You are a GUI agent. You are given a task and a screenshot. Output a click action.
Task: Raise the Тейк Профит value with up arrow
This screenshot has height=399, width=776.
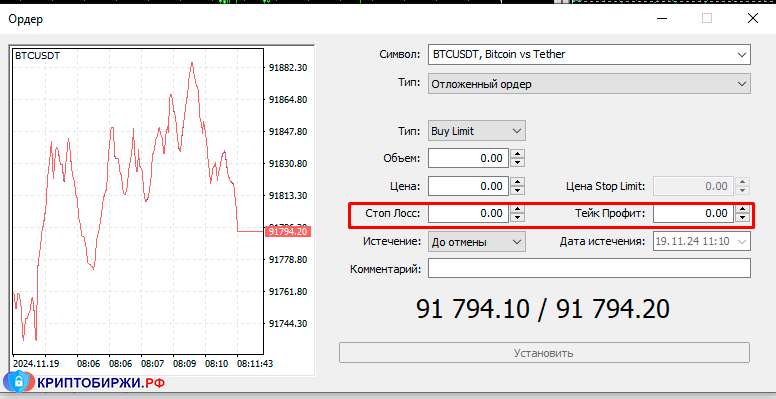click(x=741, y=209)
